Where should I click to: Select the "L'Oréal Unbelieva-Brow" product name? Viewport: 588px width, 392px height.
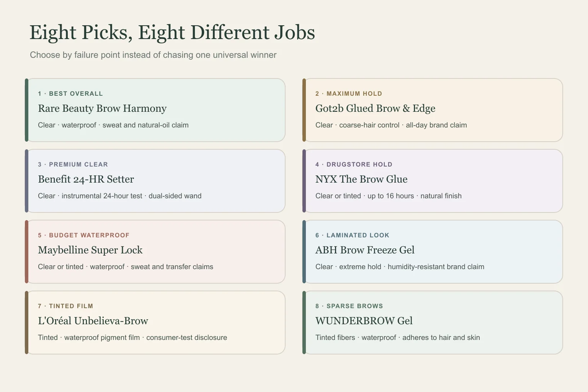(x=93, y=321)
